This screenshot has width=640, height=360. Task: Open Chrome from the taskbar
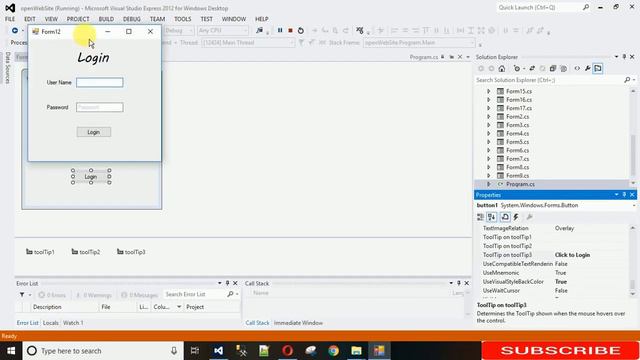coord(333,351)
